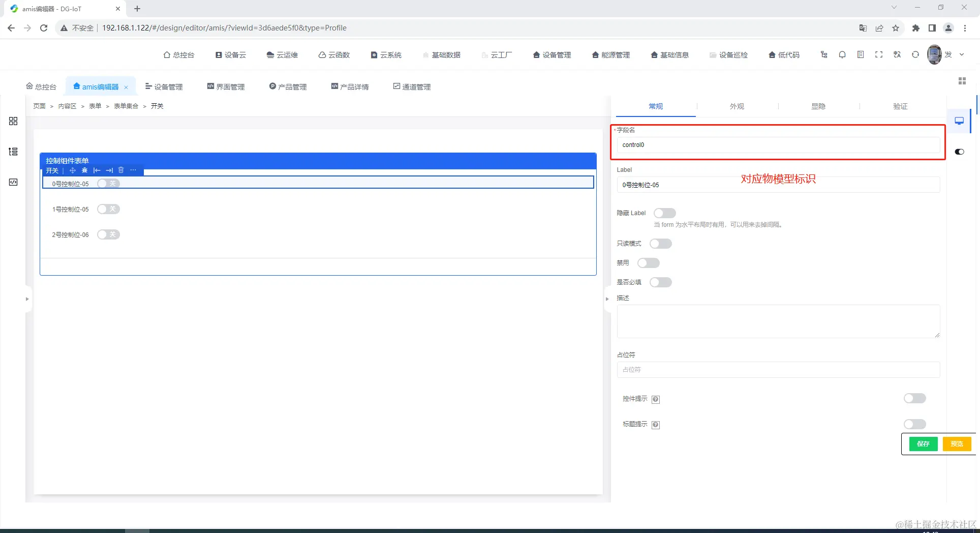Toggle fullscreen mode icon
This screenshot has height=533, width=980.
879,54
